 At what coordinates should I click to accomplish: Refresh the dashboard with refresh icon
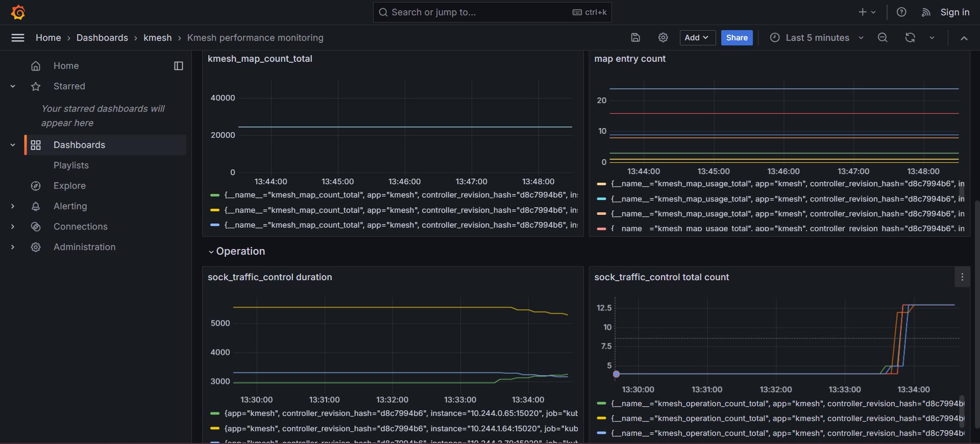coord(910,38)
